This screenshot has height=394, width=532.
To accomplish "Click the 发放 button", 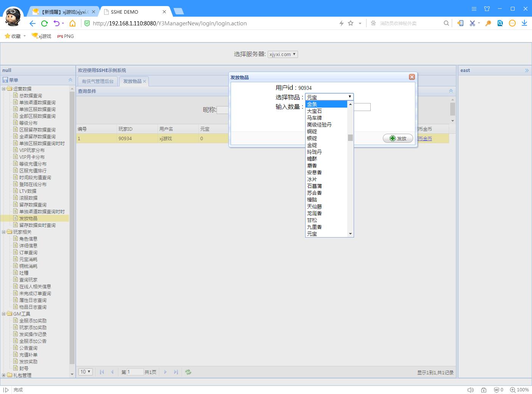I will (398, 138).
